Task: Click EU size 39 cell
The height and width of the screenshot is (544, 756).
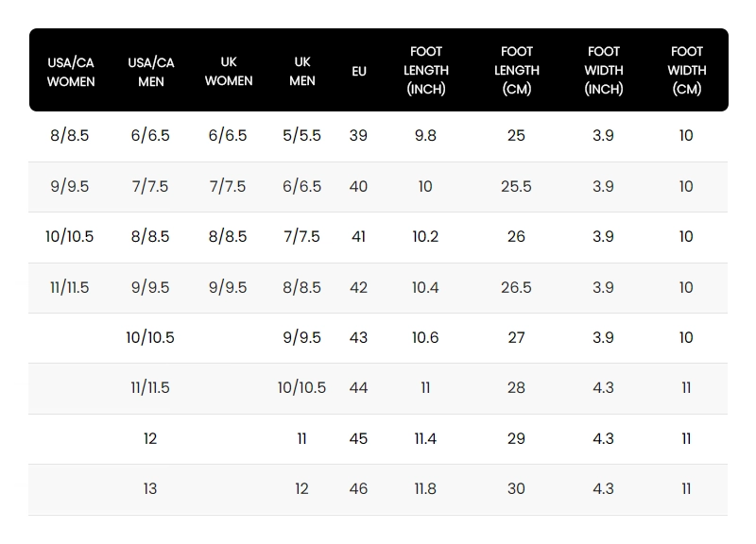Action: coord(358,136)
